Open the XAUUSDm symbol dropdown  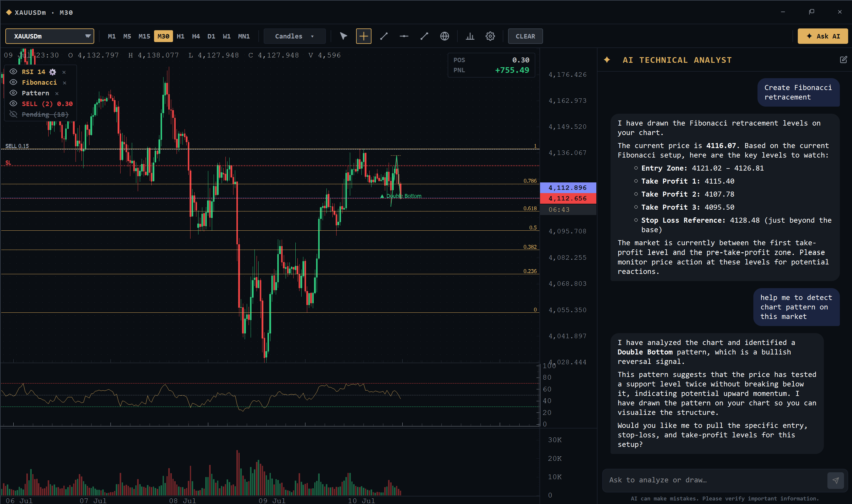49,36
